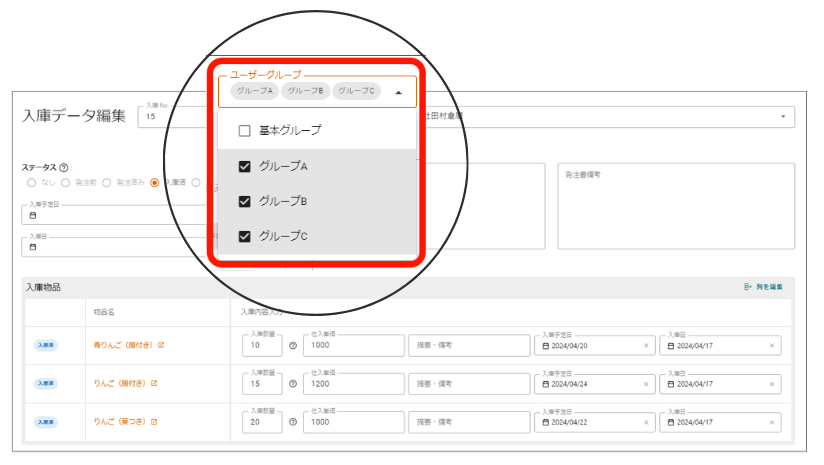Image resolution: width=824 pixels, height=465 pixels.
Task: Open external link icon next to りんご（房付き）
Action: (154, 384)
